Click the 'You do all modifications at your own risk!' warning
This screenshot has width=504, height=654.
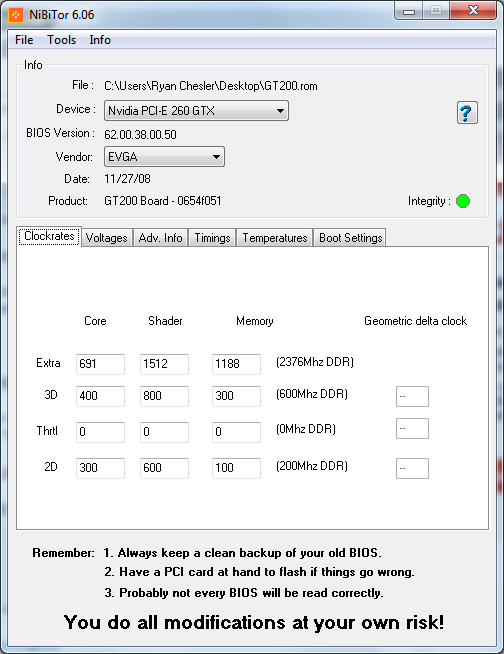pyautogui.click(x=254, y=622)
